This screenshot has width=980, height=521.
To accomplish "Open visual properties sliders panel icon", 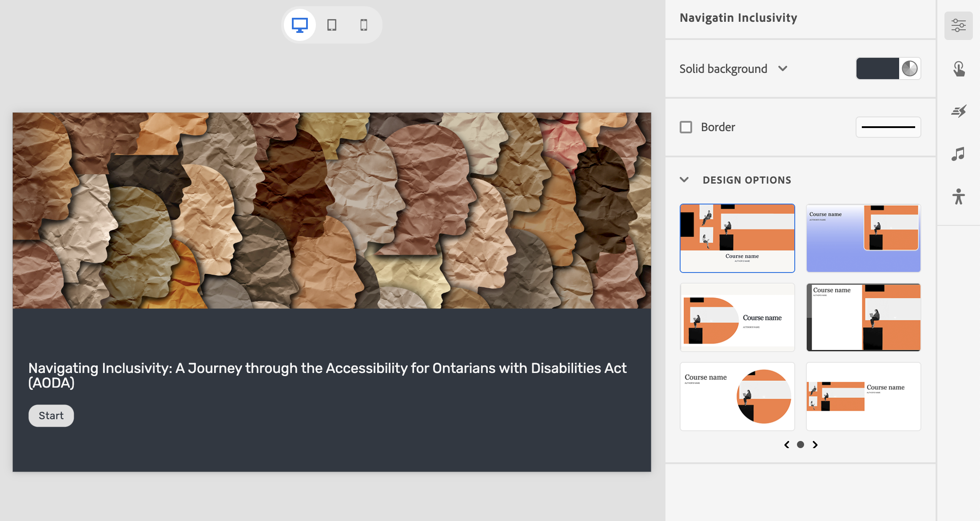I will point(958,25).
